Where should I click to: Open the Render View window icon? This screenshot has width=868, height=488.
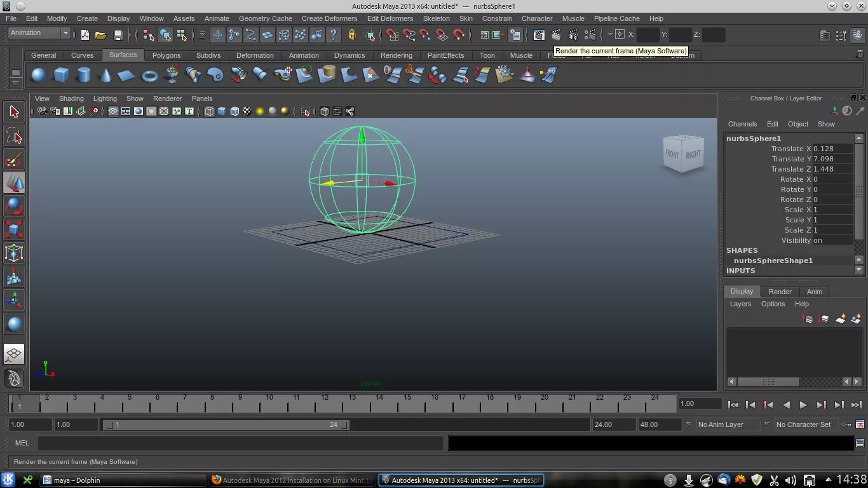pos(539,35)
